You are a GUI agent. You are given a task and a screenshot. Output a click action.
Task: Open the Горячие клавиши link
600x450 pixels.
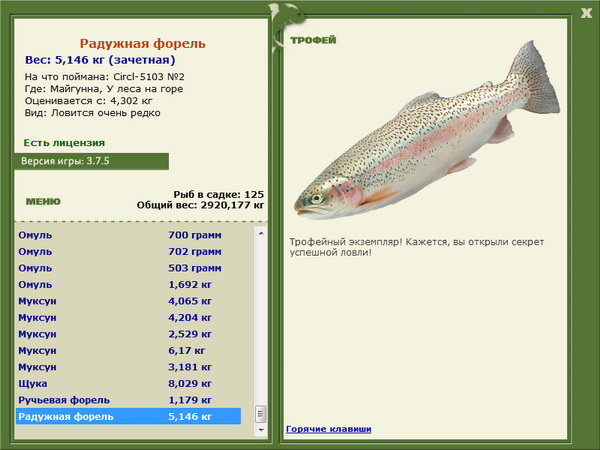329,429
